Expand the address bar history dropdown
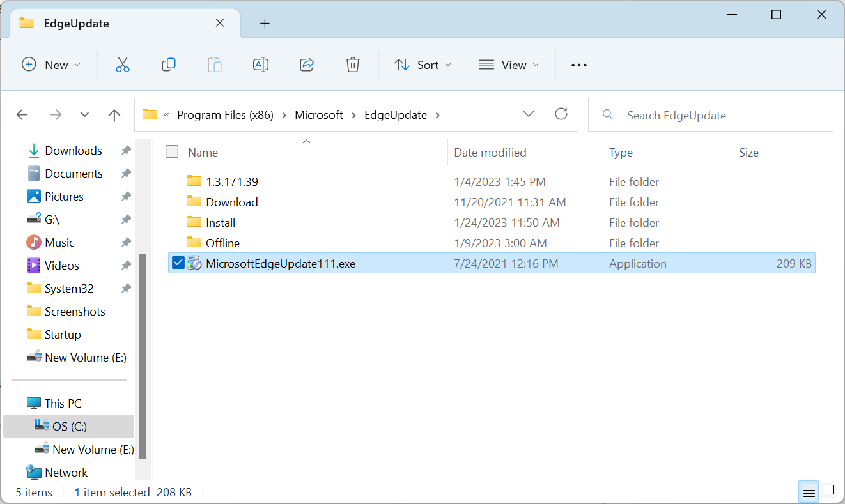The height and width of the screenshot is (504, 845). pos(529,114)
